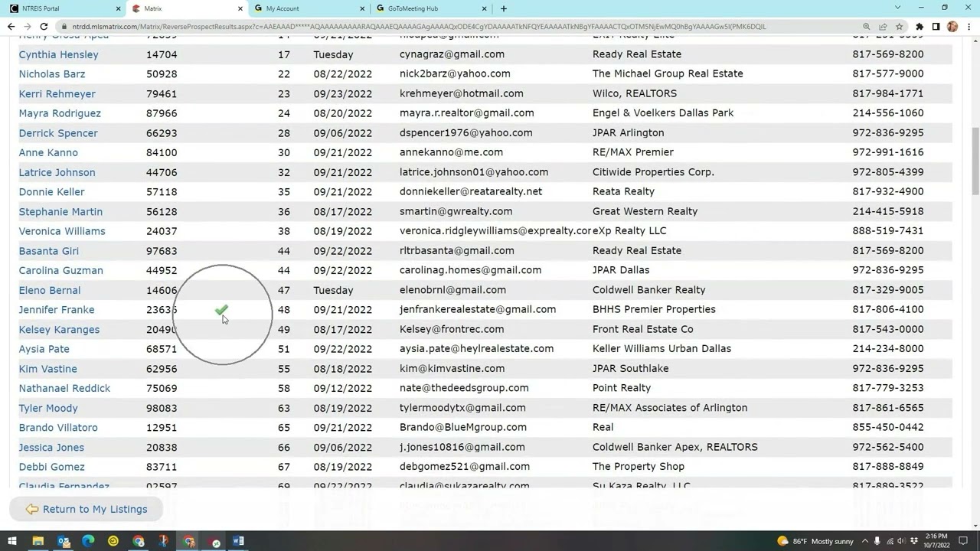Open agent Donnie Keller's link
980x551 pixels.
(x=51, y=192)
